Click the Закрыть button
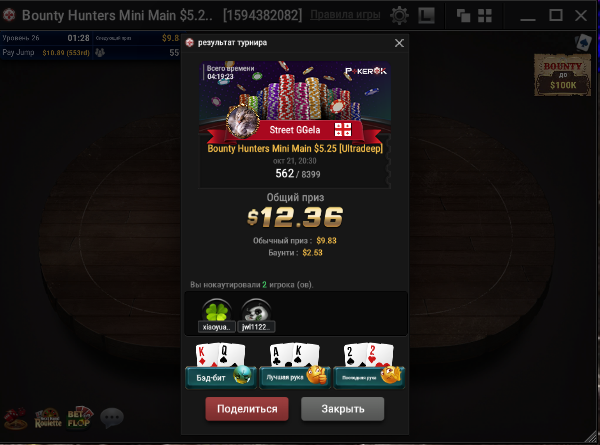 coord(342,409)
